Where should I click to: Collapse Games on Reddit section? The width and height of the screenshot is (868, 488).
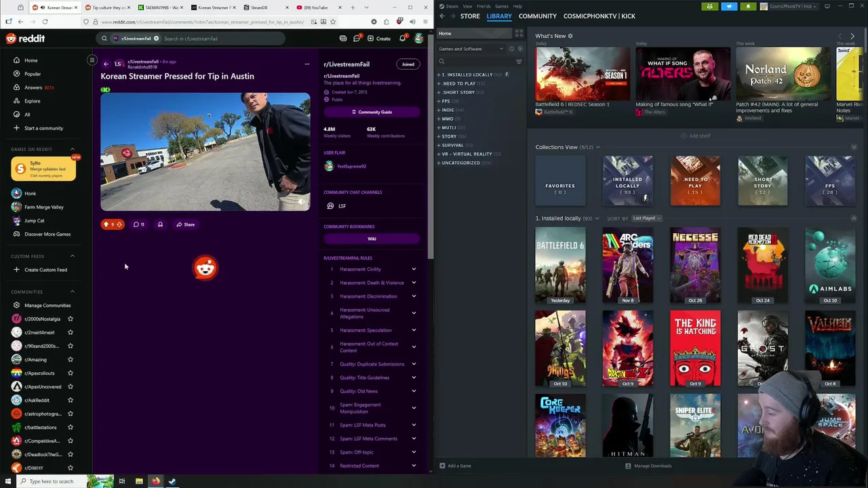pos(73,149)
